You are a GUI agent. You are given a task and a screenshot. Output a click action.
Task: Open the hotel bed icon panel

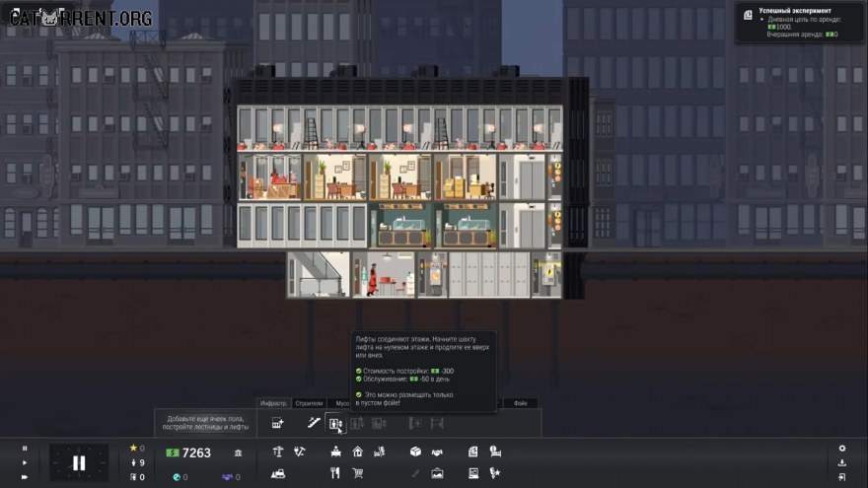495,453
